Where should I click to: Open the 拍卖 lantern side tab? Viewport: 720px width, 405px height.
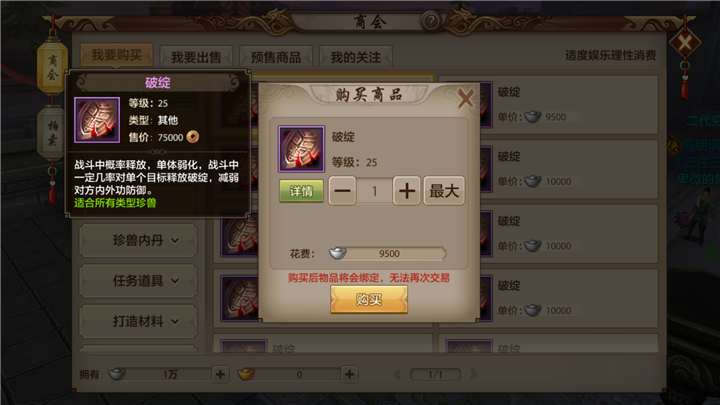(x=52, y=133)
